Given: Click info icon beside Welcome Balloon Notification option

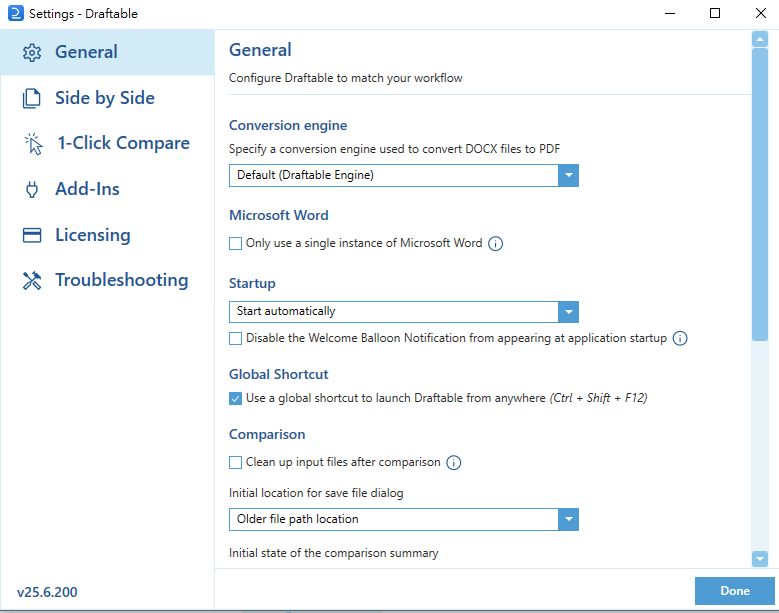Looking at the screenshot, I should (680, 338).
